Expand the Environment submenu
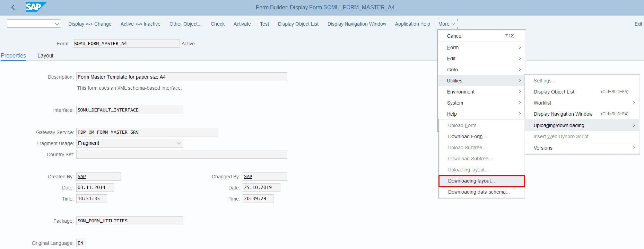Screen dimensions: 644x249 pos(482,92)
